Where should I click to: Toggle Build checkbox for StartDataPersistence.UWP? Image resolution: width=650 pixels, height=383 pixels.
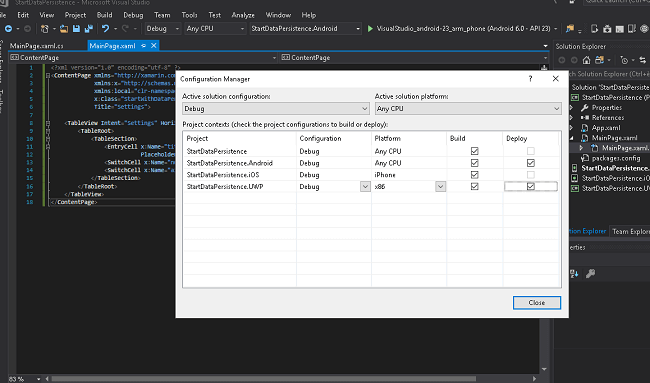(475, 187)
